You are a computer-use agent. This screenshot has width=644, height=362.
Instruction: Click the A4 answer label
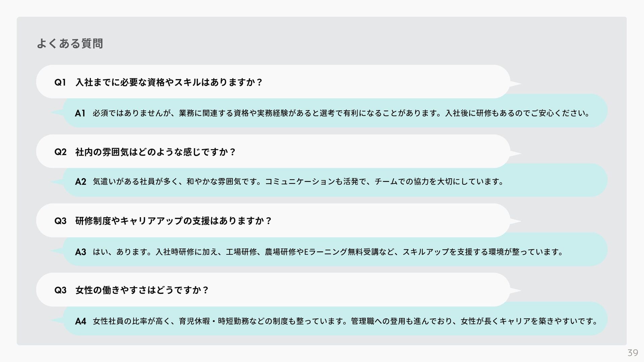tap(80, 322)
